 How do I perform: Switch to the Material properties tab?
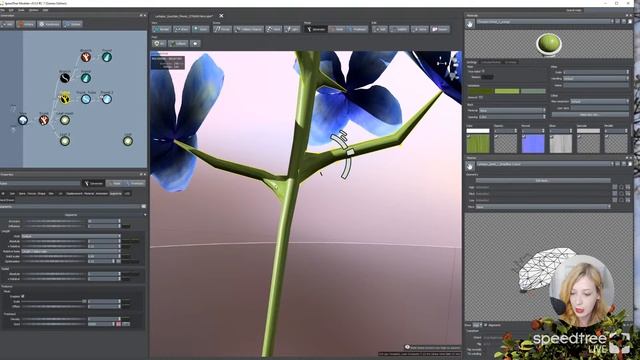pyautogui.click(x=89, y=193)
